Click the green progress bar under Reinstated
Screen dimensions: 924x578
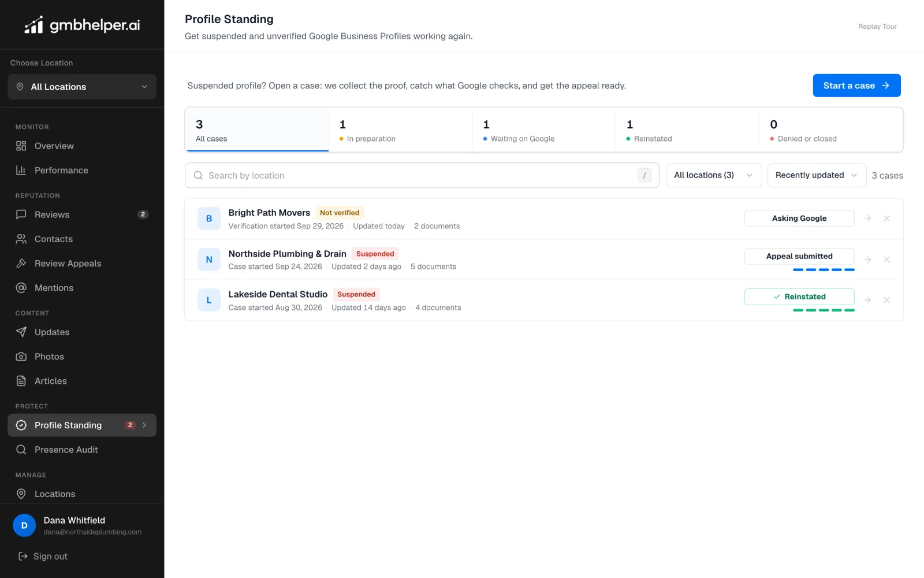tap(824, 310)
